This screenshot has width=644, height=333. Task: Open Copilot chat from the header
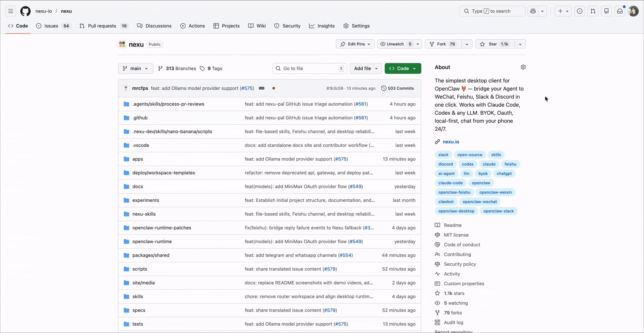[534, 11]
